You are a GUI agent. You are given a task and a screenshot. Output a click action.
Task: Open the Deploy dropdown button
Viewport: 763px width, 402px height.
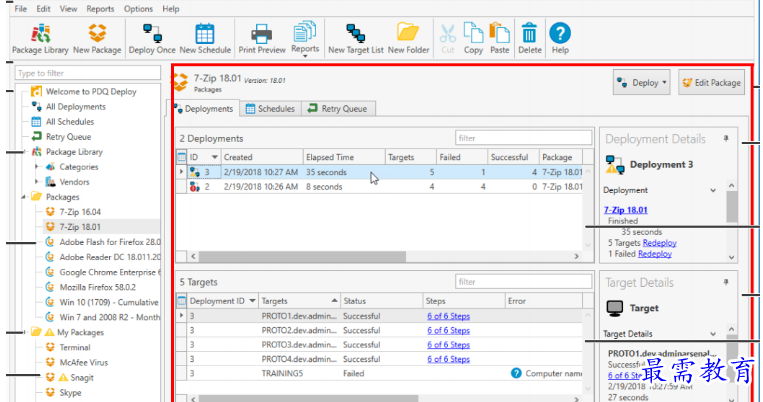coord(641,83)
